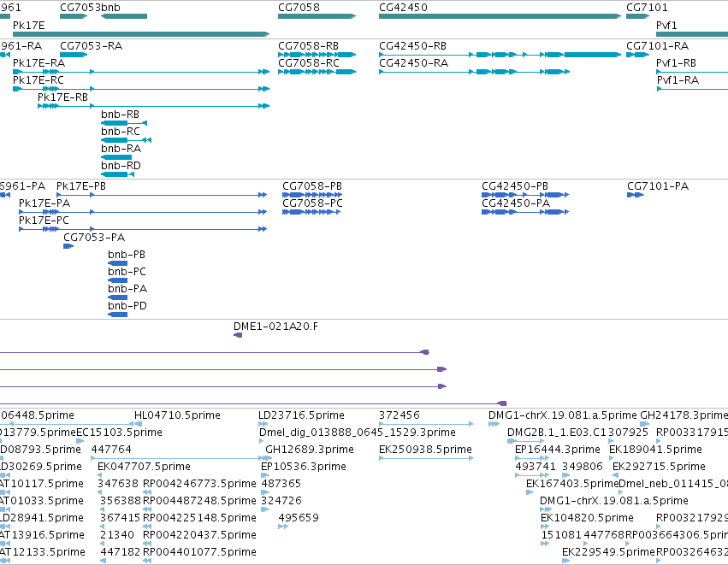The width and height of the screenshot is (728, 565).
Task: Select the CG7058-PB protein label
Action: pyautogui.click(x=312, y=186)
